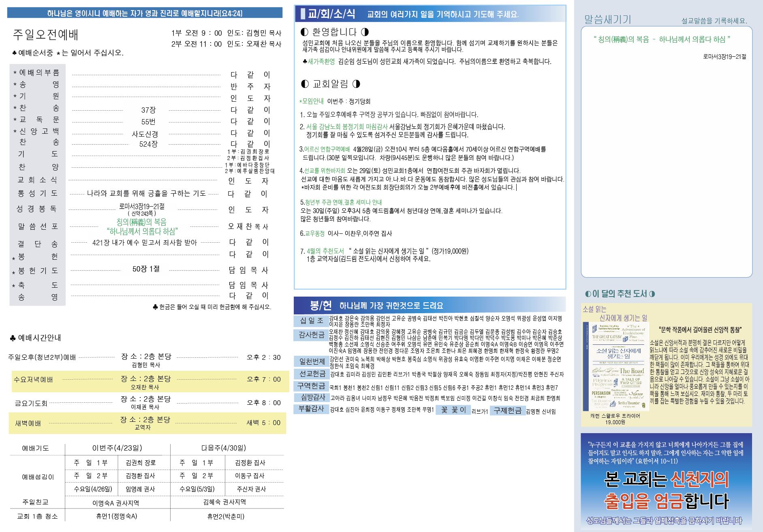Click the column header '이번주(4/23일)'
The height and width of the screenshot is (532, 763).
coord(117,448)
